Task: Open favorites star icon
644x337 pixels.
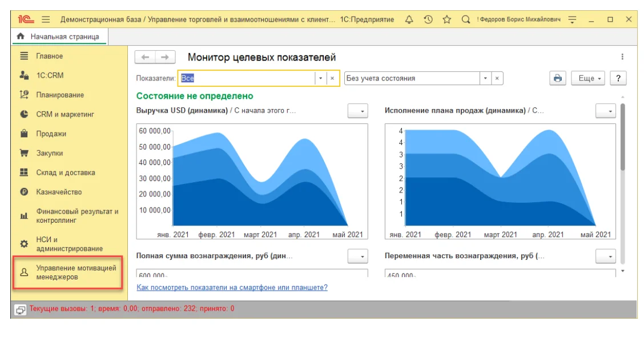Action: pyautogui.click(x=447, y=19)
